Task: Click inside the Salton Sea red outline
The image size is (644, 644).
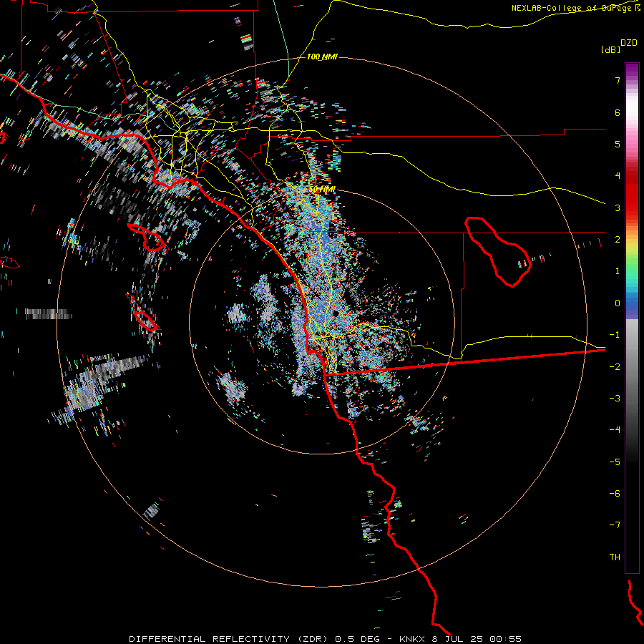Action: (499, 253)
